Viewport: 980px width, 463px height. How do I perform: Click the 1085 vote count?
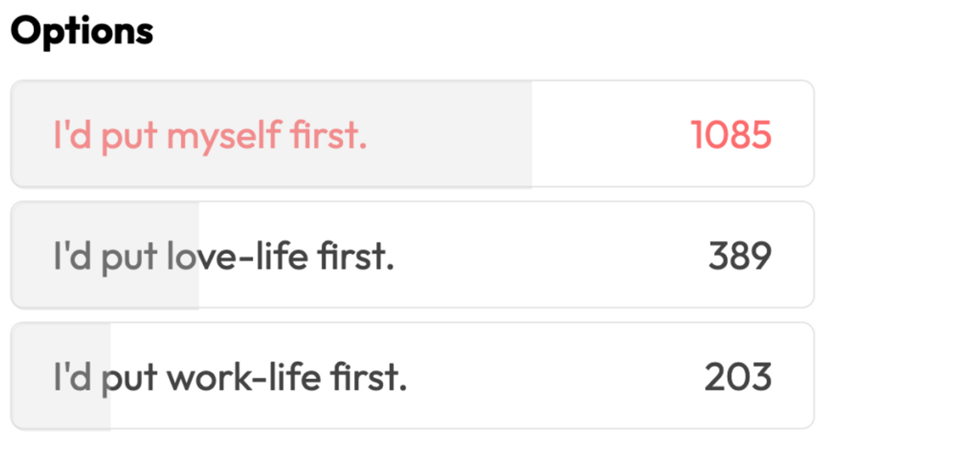click(731, 135)
